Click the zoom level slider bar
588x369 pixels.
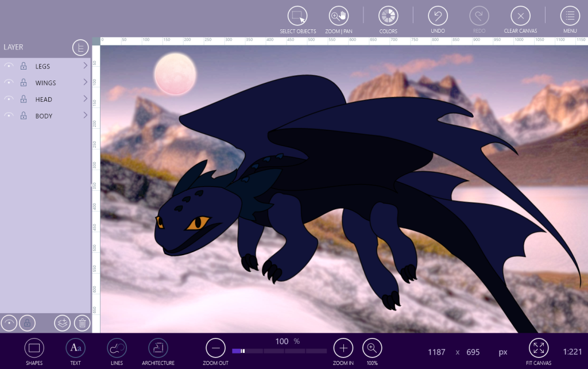pyautogui.click(x=279, y=351)
